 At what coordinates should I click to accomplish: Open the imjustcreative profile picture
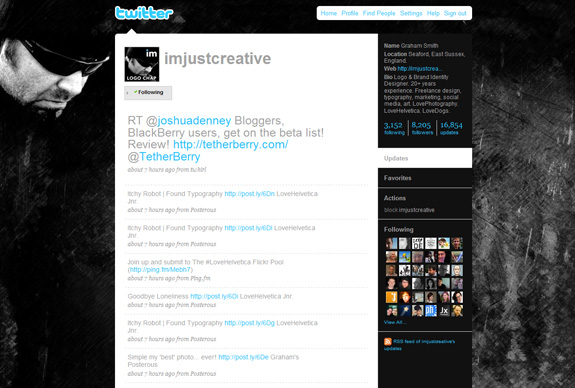(142, 64)
